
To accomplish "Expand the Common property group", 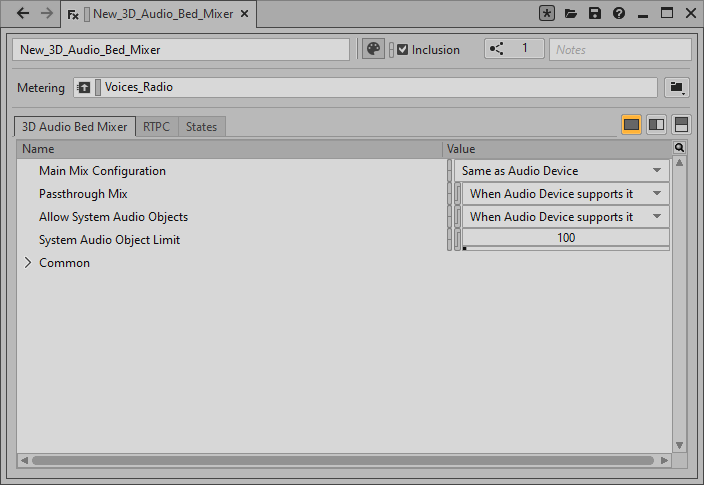I will (28, 263).
